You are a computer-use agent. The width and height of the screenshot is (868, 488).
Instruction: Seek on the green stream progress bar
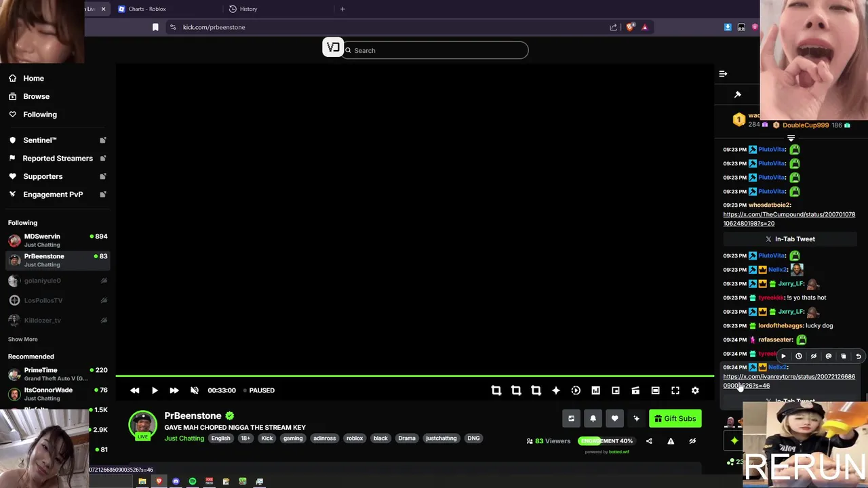414,375
